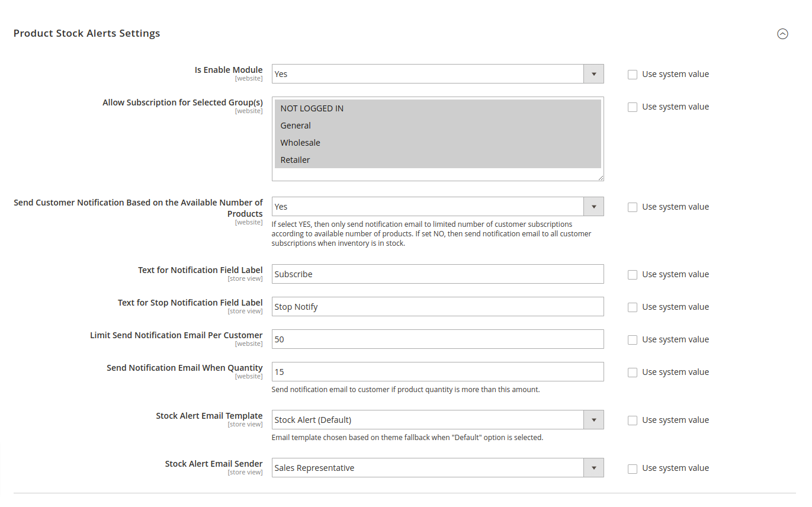This screenshot has height=507, width=812.
Task: Click the Product Stock Alerts Settings heading
Action: tap(86, 33)
